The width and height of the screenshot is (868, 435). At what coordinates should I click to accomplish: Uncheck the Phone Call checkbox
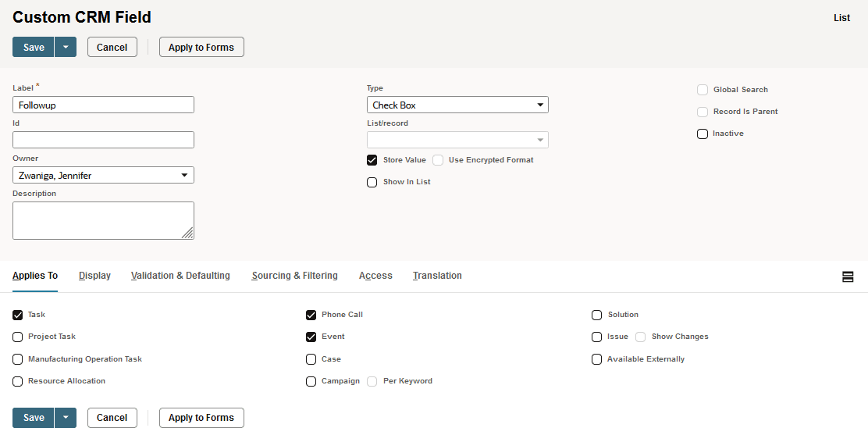pyautogui.click(x=311, y=315)
